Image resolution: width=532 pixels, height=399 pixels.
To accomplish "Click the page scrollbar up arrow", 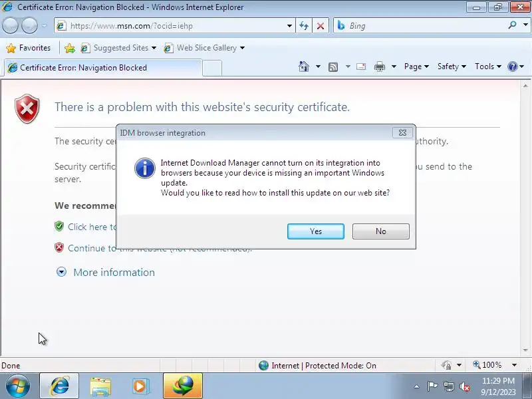I will click(x=525, y=86).
